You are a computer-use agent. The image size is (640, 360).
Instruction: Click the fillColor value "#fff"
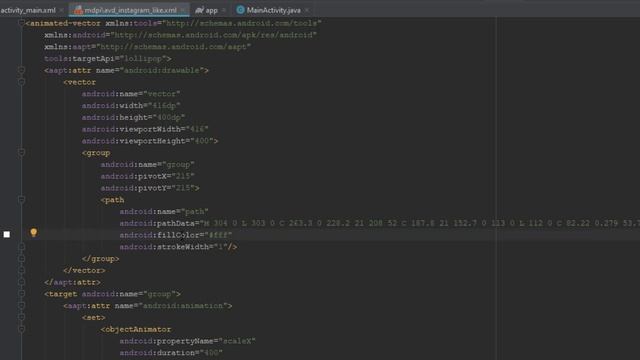point(220,235)
